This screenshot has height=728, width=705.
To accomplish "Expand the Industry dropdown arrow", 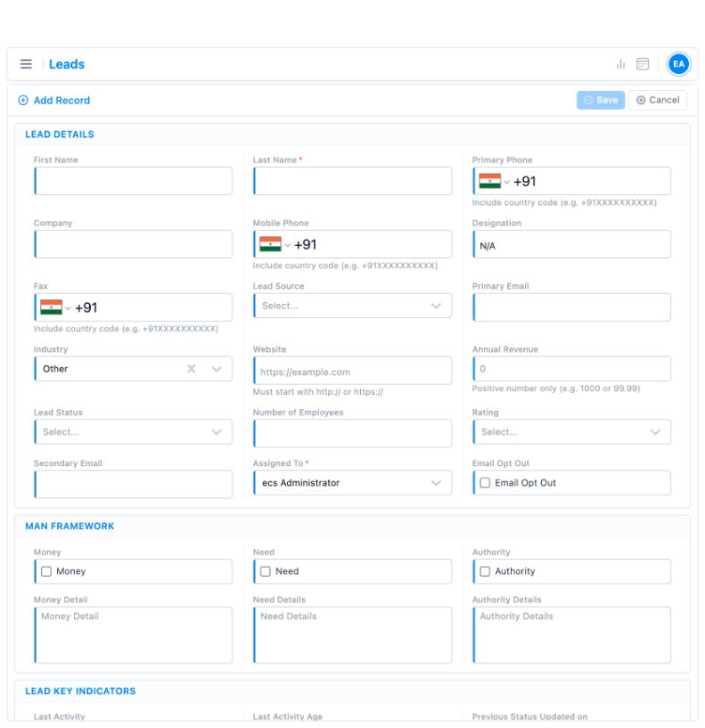I will click(x=217, y=369).
